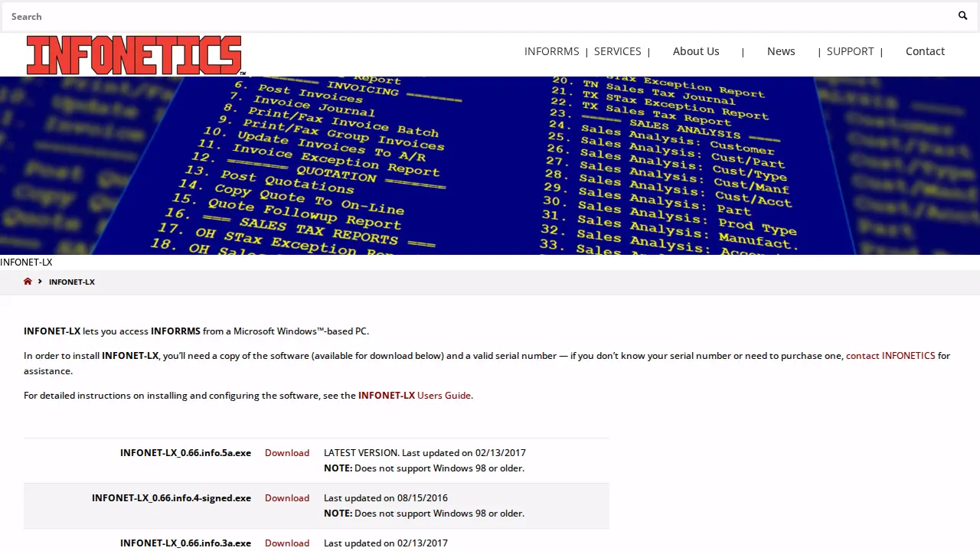The image size is (980, 551).
Task: Click the INFONET-LX_0.66.info.3a.exe filename
Action: (185, 543)
